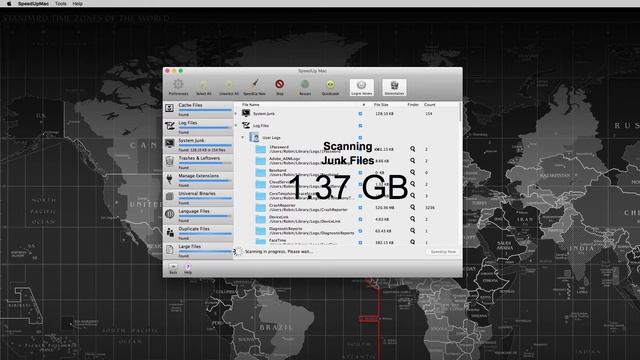Click the 1Password folder icon
Viewport: 640px width, 360px height.
[x=261, y=149]
